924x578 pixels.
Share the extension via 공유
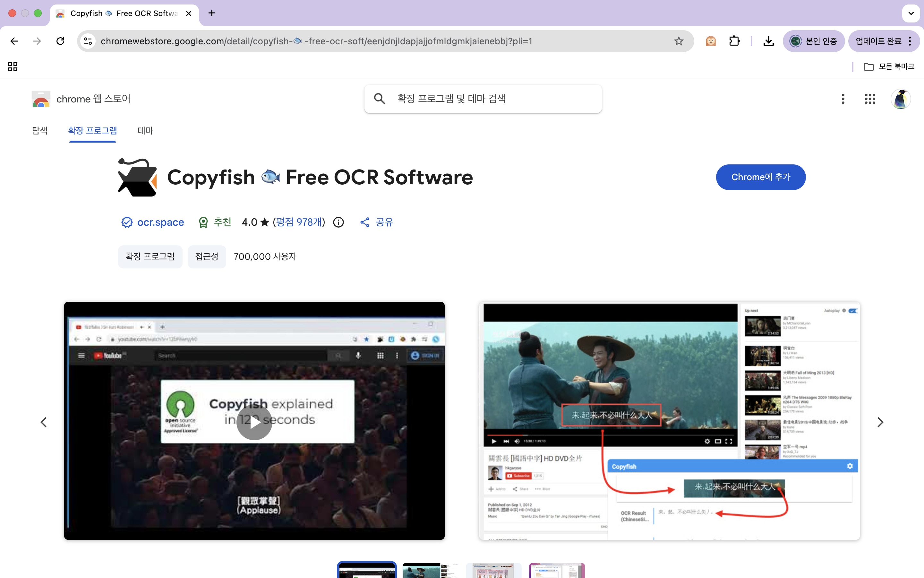pos(376,222)
